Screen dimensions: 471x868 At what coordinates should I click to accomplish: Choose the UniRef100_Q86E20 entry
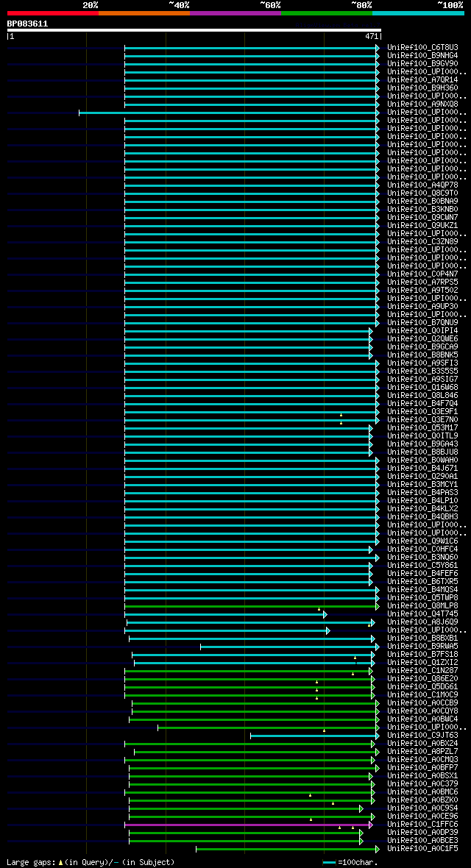(x=422, y=679)
